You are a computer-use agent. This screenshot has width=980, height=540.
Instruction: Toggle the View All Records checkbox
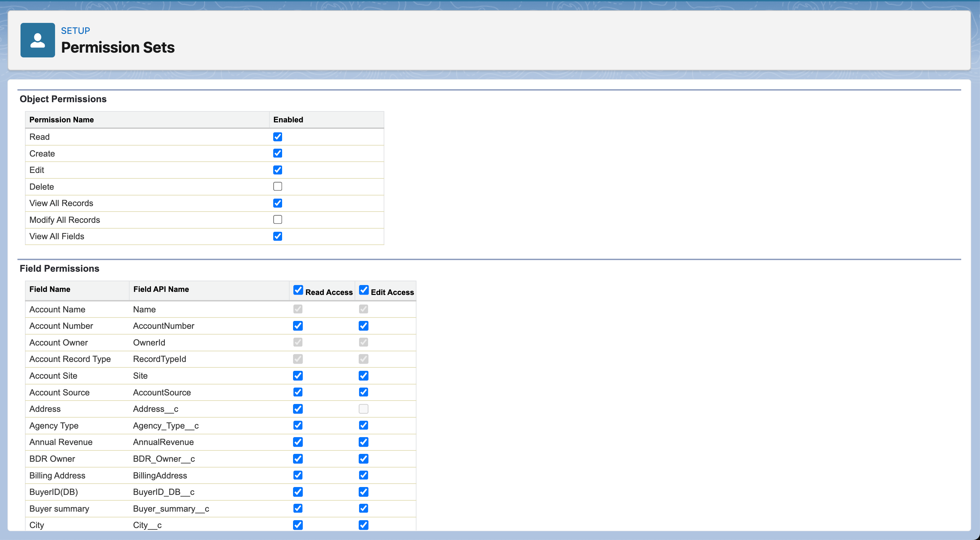278,203
